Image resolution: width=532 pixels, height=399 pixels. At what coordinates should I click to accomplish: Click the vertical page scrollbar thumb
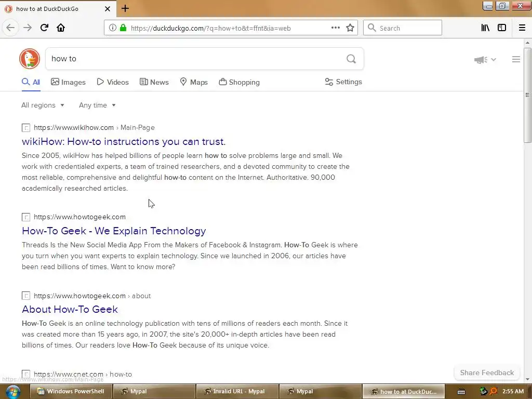coord(527,95)
